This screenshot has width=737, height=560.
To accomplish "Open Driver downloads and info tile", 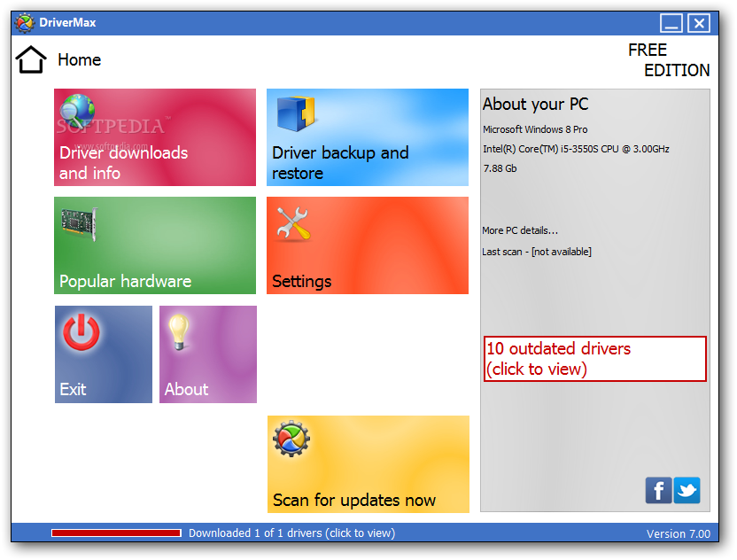I will tap(155, 137).
